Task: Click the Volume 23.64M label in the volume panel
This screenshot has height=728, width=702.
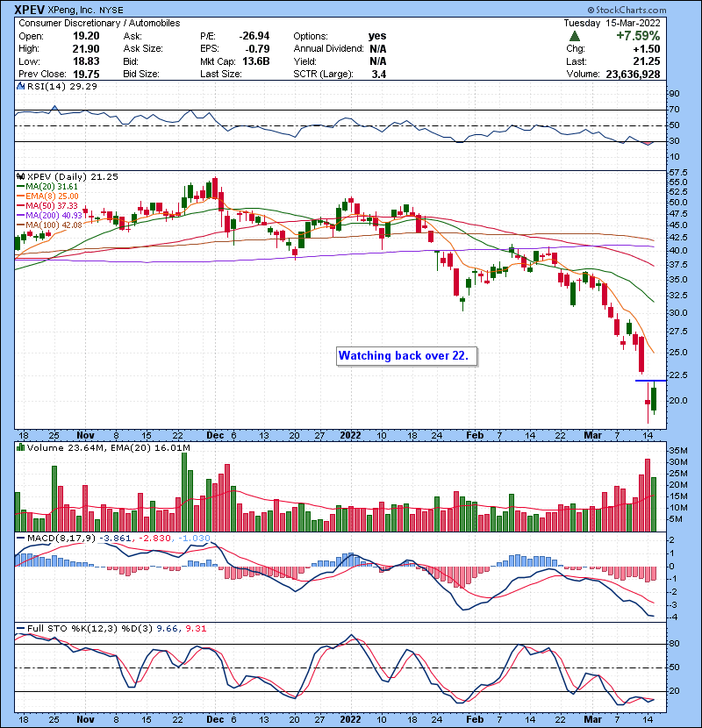Action: 67,447
